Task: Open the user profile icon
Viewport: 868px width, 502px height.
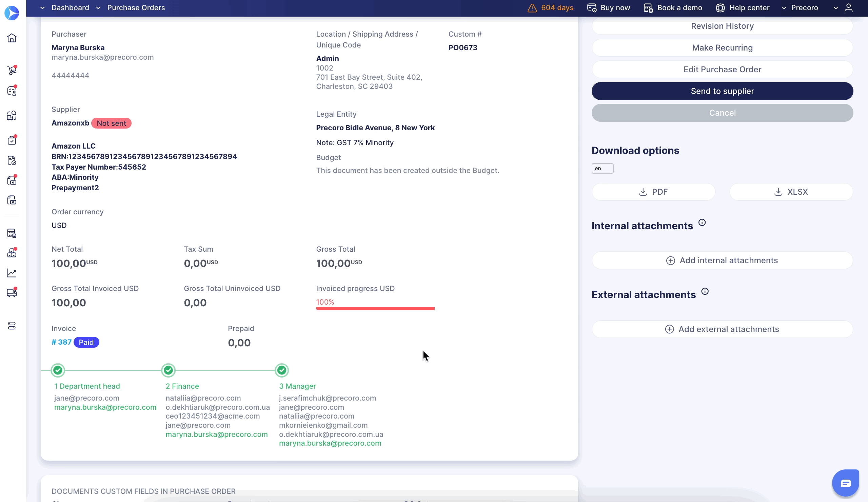Action: pos(848,7)
